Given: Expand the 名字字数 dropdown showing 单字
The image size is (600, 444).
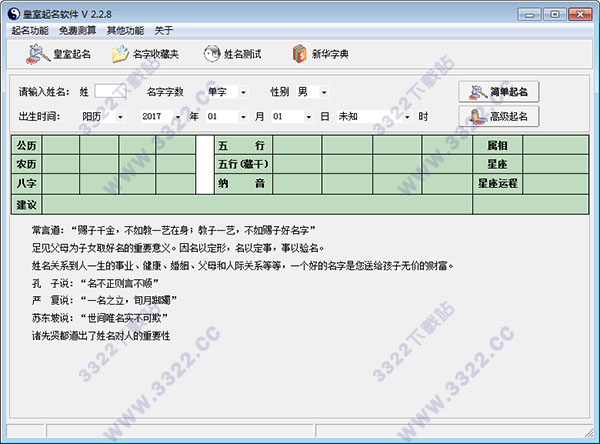Looking at the screenshot, I should (243, 92).
